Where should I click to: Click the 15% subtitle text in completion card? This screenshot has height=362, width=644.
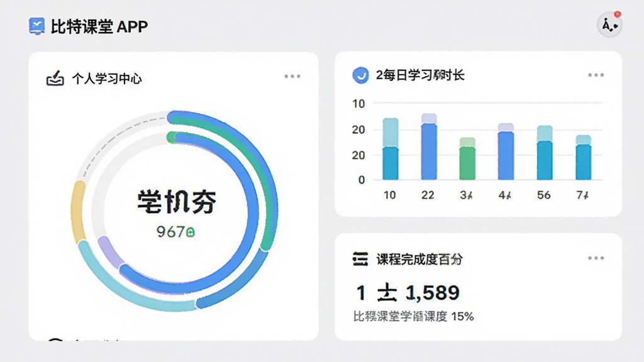[414, 317]
